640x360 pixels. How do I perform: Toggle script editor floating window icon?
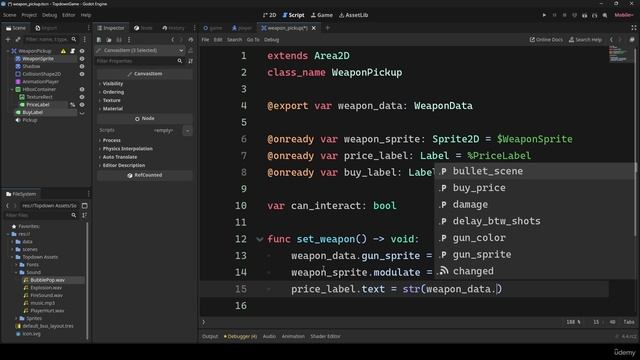632,40
